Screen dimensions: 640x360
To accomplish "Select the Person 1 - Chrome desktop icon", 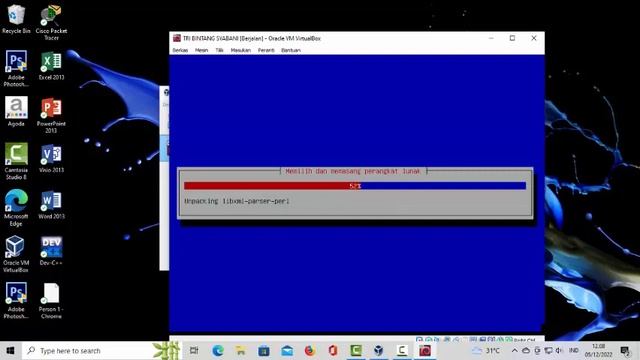I will [51, 300].
